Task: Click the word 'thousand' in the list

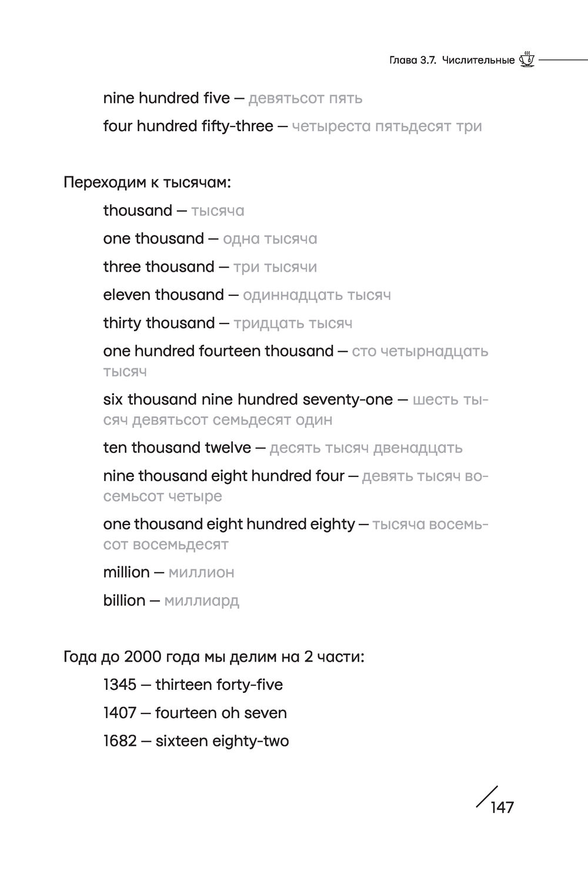Action: (x=138, y=211)
